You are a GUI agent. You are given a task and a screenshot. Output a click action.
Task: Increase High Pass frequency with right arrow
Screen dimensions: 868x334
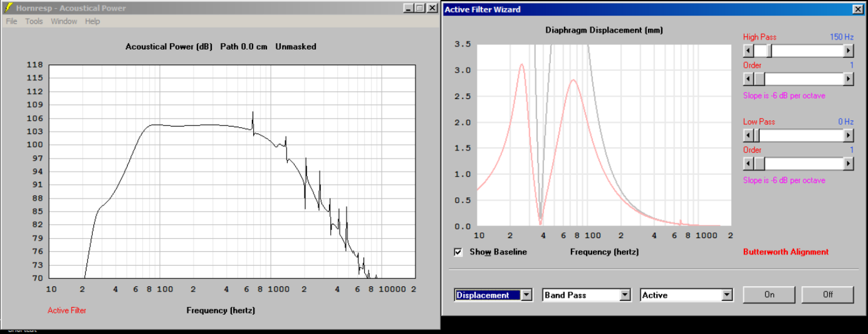849,51
